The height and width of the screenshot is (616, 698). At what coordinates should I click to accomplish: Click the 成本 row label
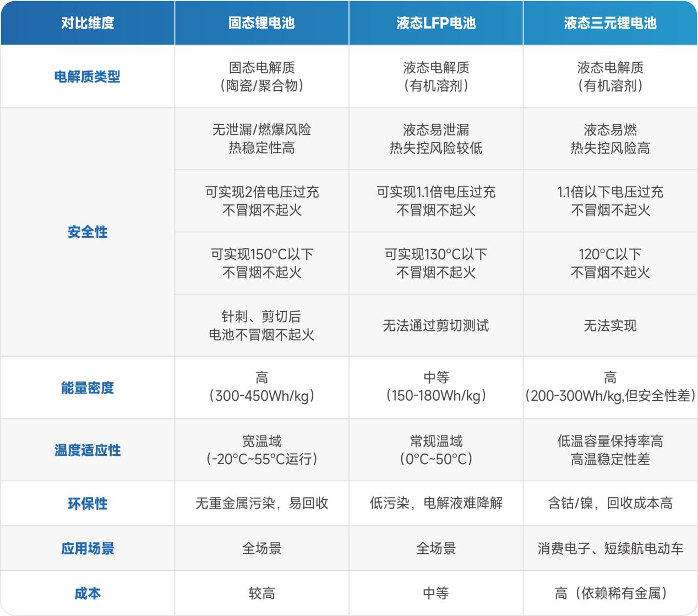point(88,593)
